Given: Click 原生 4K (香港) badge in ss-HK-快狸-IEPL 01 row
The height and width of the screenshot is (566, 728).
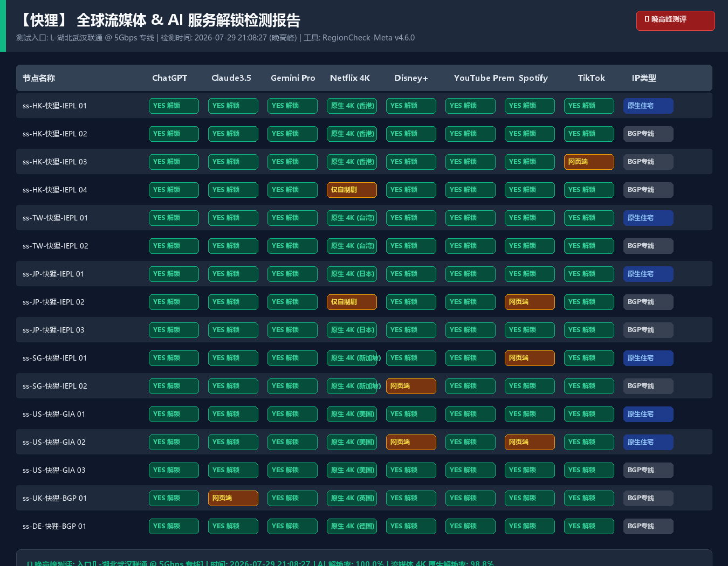Looking at the screenshot, I should [352, 106].
